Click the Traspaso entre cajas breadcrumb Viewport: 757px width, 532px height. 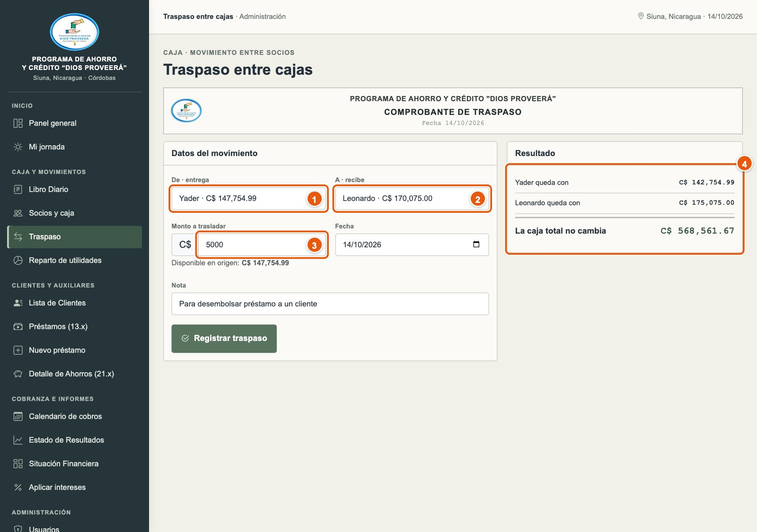(198, 17)
